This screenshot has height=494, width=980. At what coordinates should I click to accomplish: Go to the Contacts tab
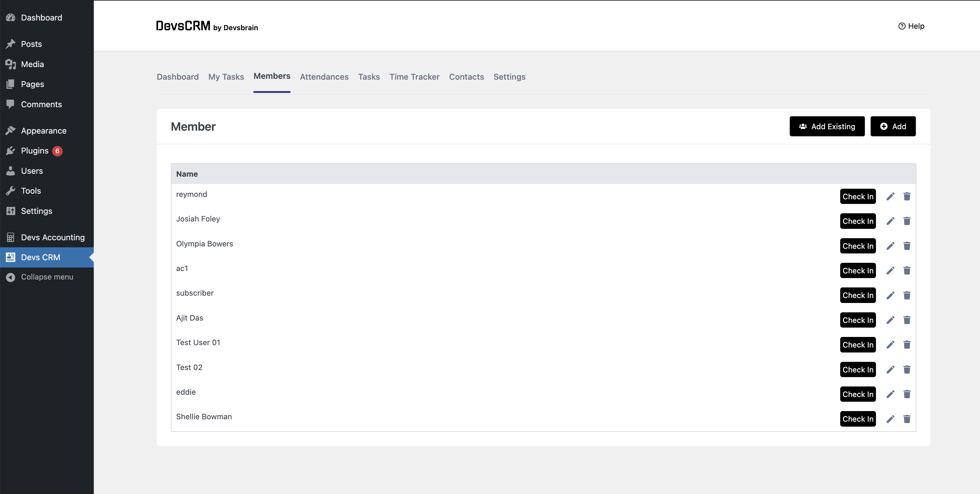(467, 77)
